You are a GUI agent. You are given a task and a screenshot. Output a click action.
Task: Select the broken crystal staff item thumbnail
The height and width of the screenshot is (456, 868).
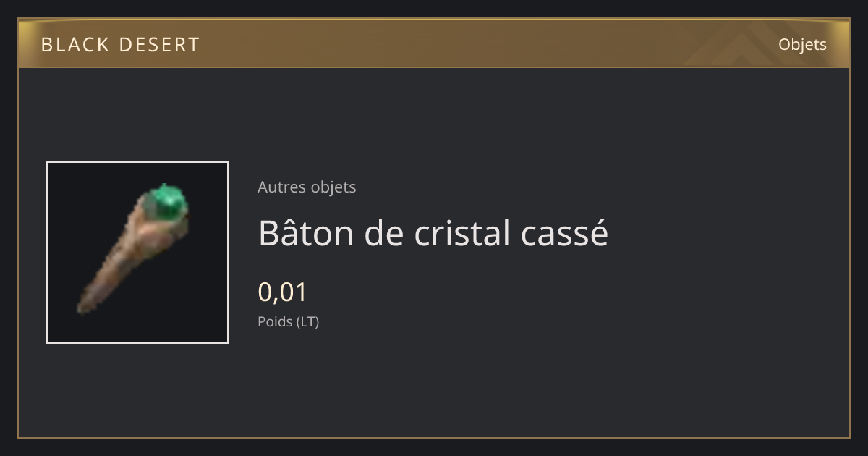click(x=137, y=253)
